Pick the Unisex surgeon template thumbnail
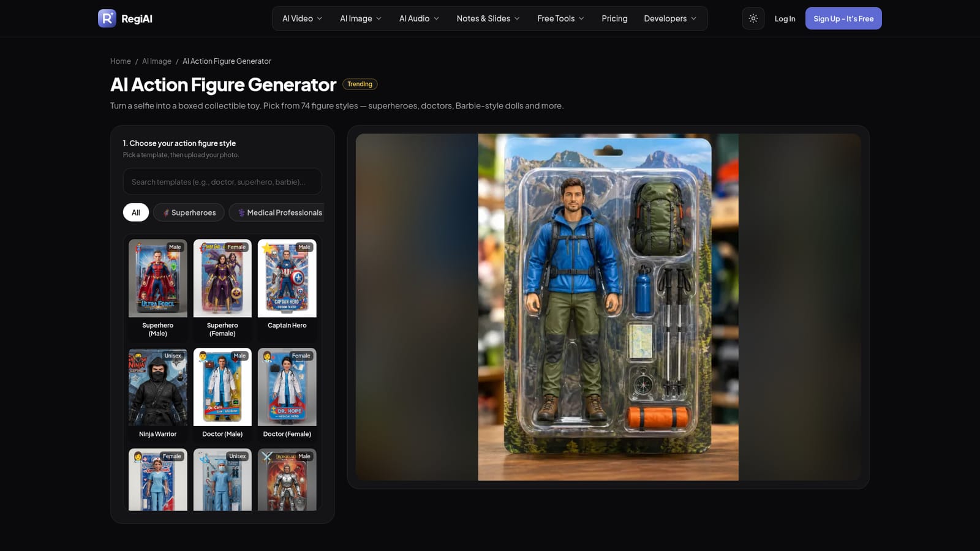Image resolution: width=980 pixels, height=551 pixels. pyautogui.click(x=222, y=480)
